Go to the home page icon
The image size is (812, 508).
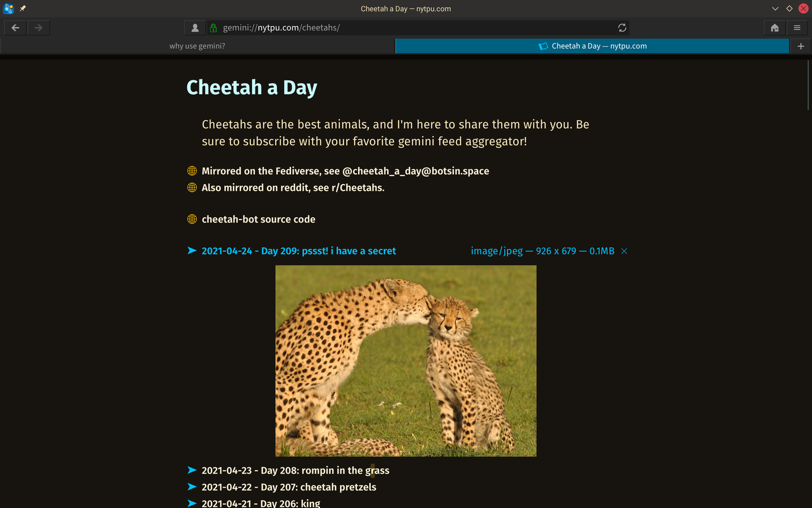point(775,28)
